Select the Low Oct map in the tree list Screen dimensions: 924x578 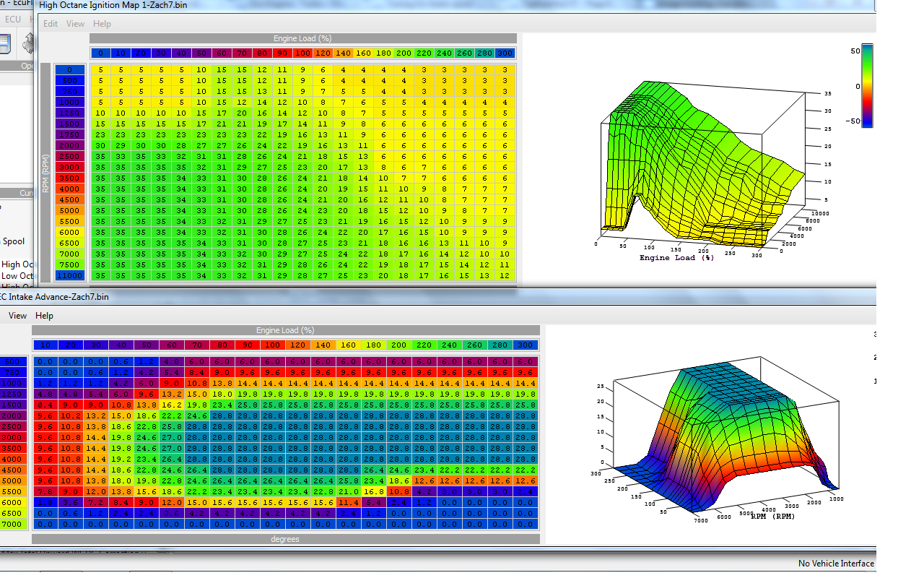pyautogui.click(x=17, y=275)
